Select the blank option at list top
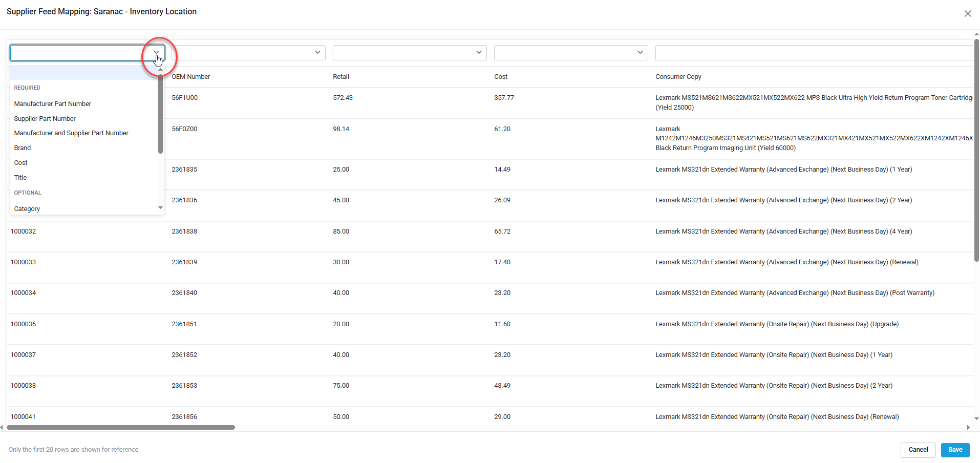980x463 pixels. 84,72
